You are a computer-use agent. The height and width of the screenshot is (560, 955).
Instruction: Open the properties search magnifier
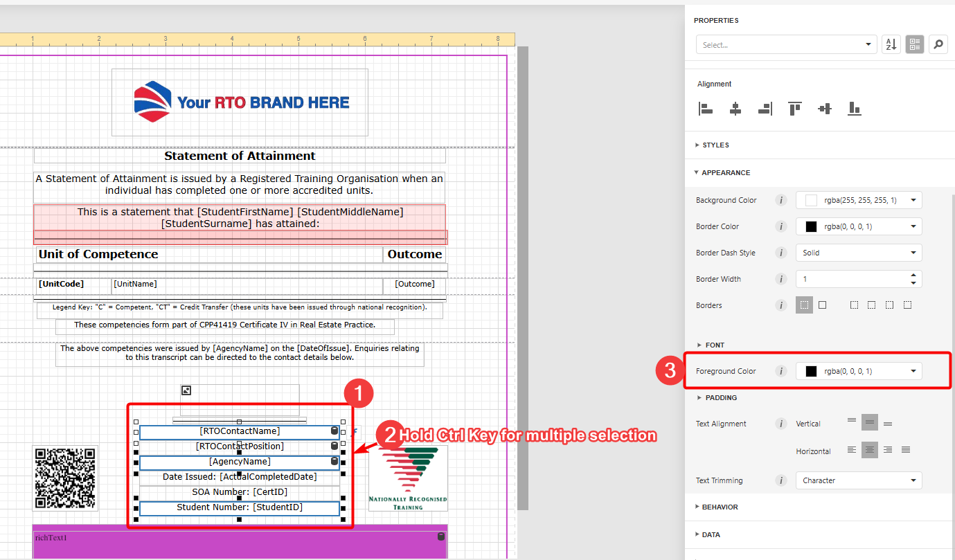pyautogui.click(x=938, y=45)
